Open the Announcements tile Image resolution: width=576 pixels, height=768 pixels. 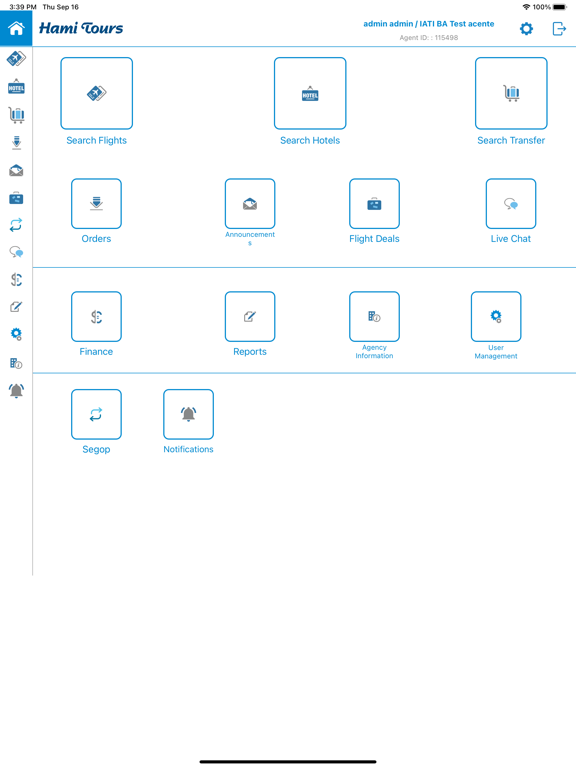pos(250,204)
